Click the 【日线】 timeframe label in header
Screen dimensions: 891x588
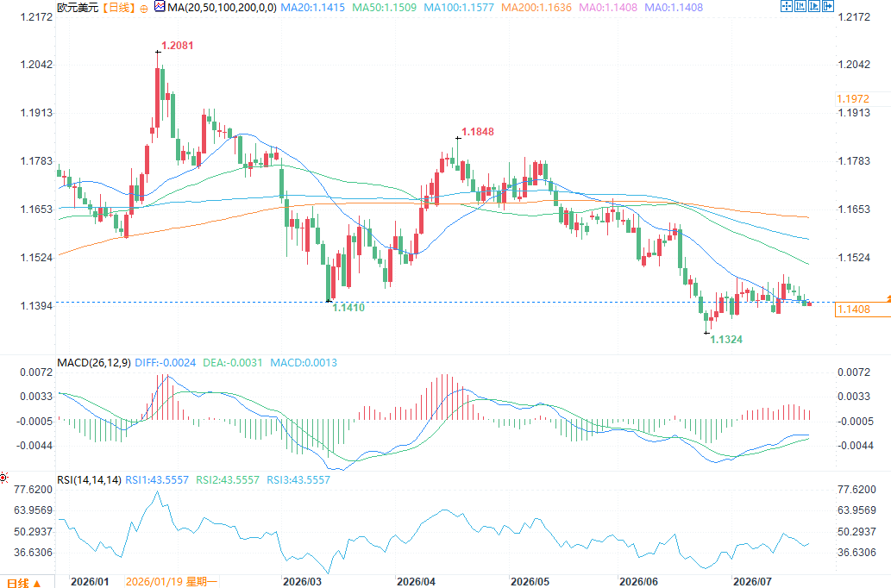(x=119, y=8)
